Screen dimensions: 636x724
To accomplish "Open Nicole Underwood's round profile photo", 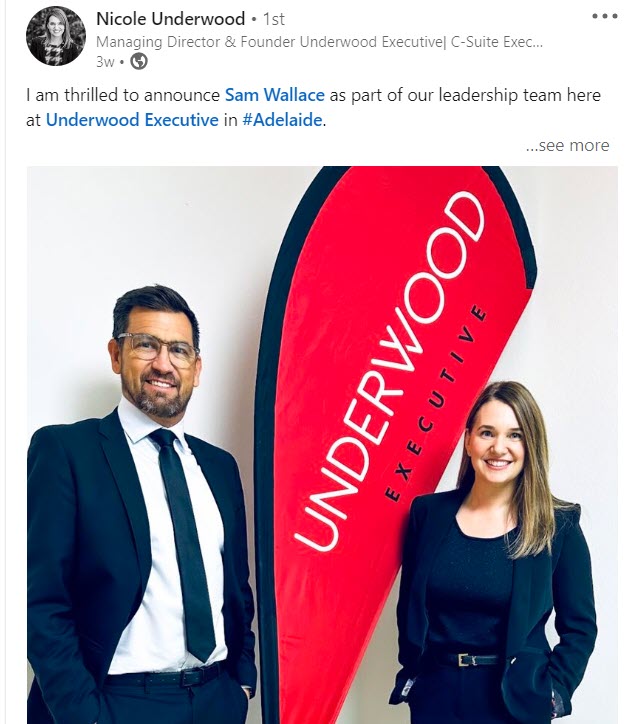I will [x=55, y=36].
